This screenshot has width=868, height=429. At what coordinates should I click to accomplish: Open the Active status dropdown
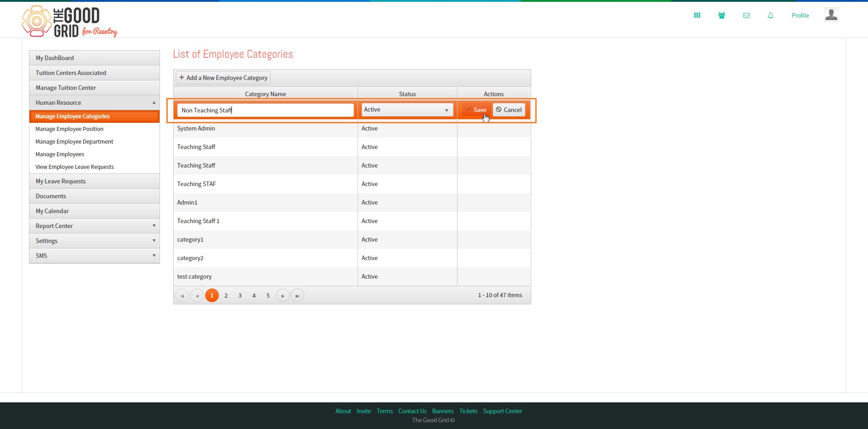point(407,110)
